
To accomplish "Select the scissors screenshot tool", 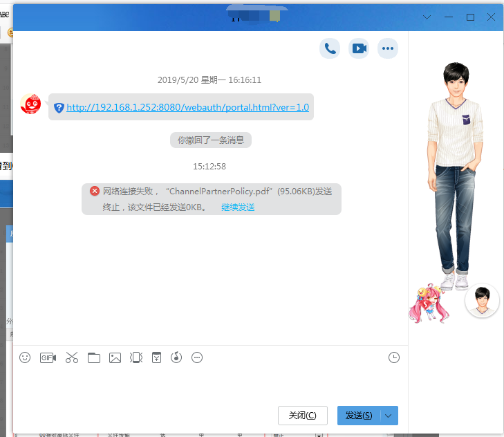I will [72, 357].
